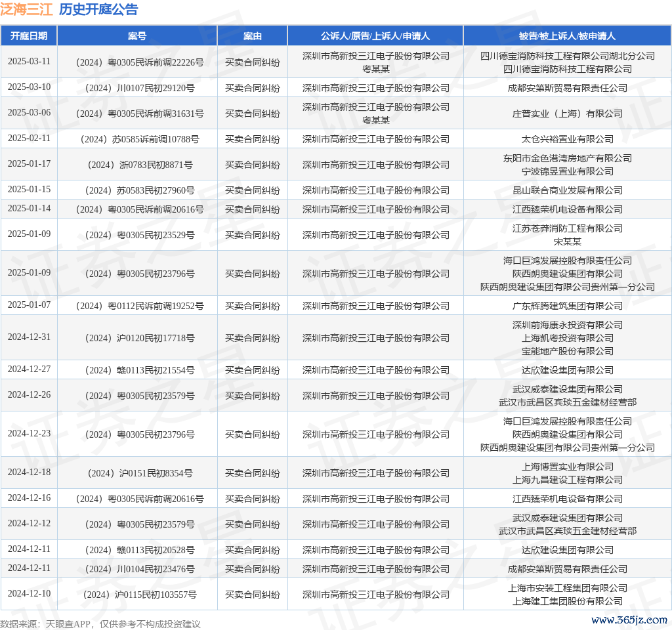Click case number 粤0305民诉前调31631号
The image size is (672, 630).
pyautogui.click(x=140, y=114)
